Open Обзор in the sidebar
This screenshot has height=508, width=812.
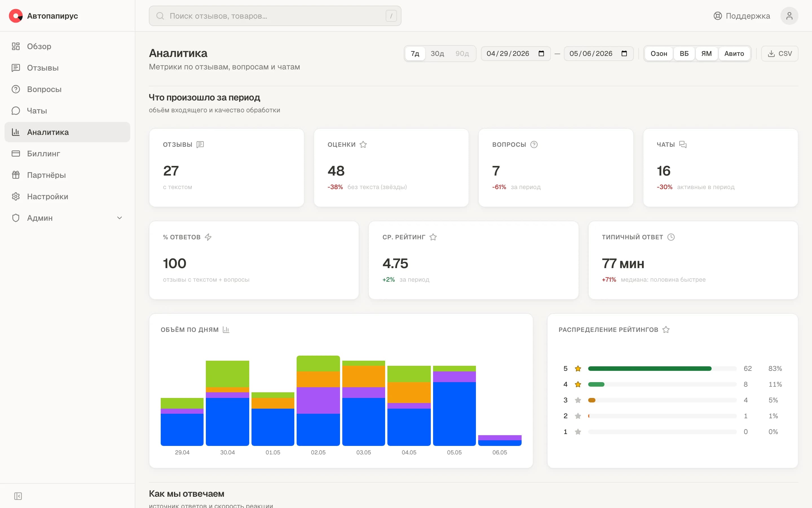click(67, 46)
